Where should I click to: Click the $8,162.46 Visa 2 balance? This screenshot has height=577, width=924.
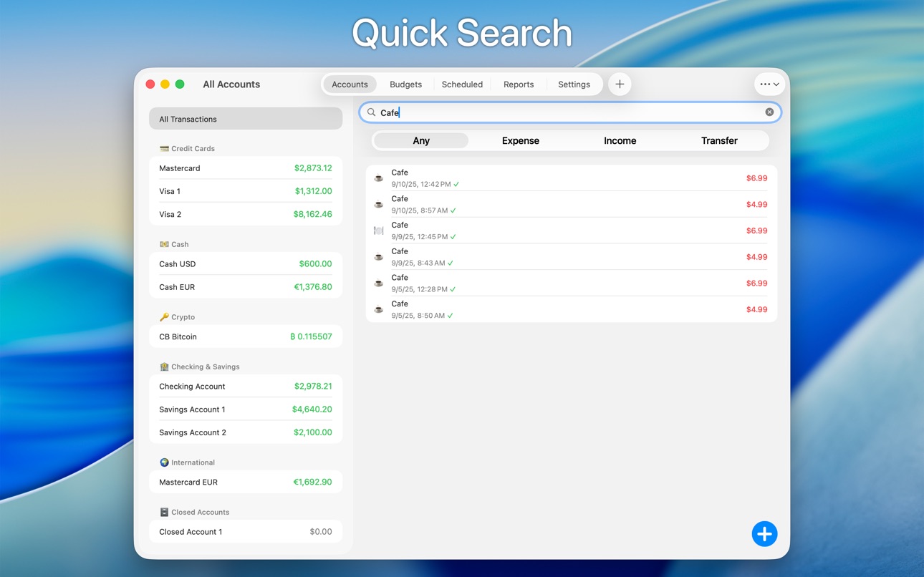(x=312, y=214)
